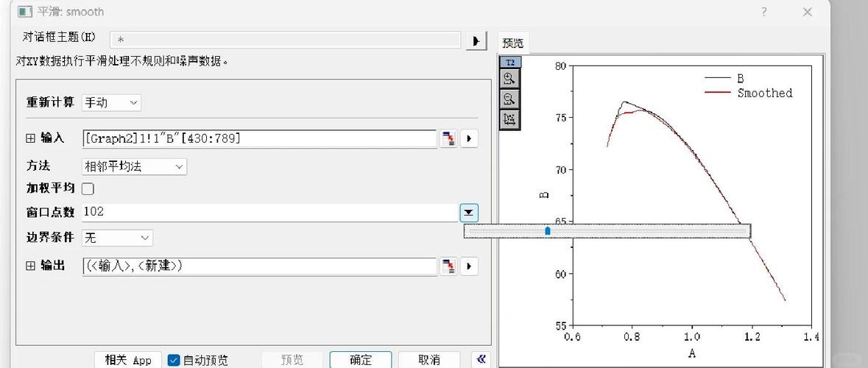The image size is (868, 368).
Task: Uncheck the auto preview checkbox
Action: pos(174,360)
